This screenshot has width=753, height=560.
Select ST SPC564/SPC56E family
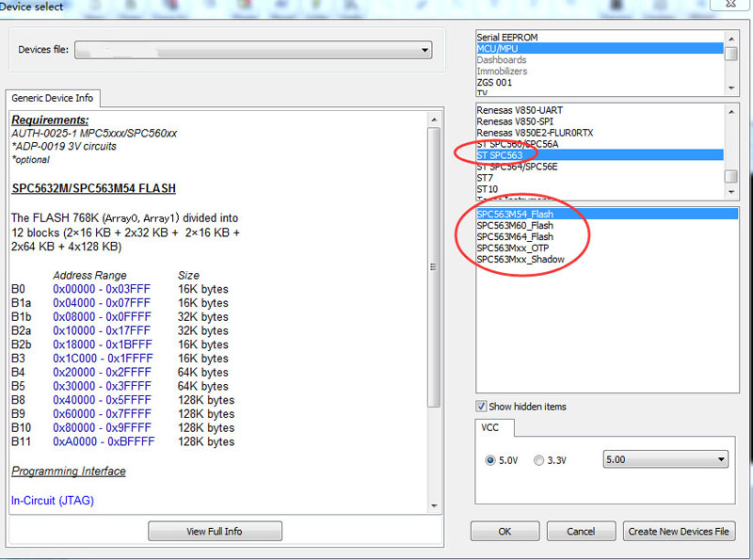(x=600, y=167)
